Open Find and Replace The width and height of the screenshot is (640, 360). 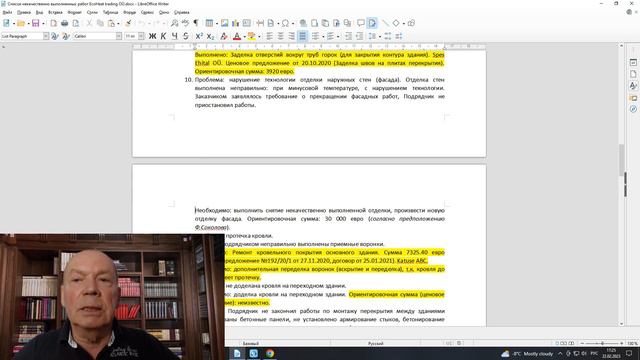174,23
